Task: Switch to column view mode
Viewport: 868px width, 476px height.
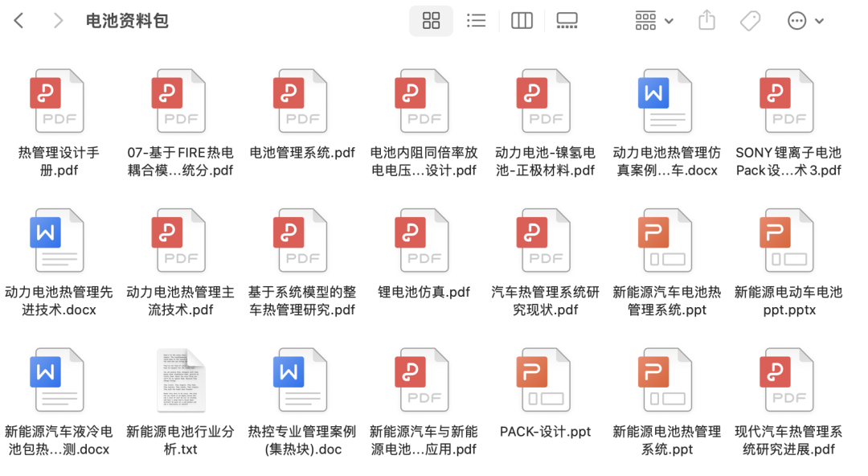Action: pyautogui.click(x=522, y=20)
